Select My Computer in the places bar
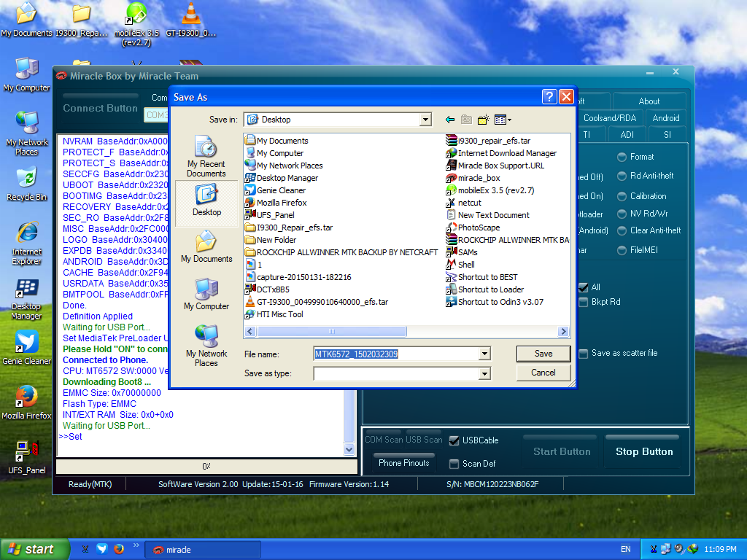Viewport: 747px width, 560px height. click(x=206, y=295)
